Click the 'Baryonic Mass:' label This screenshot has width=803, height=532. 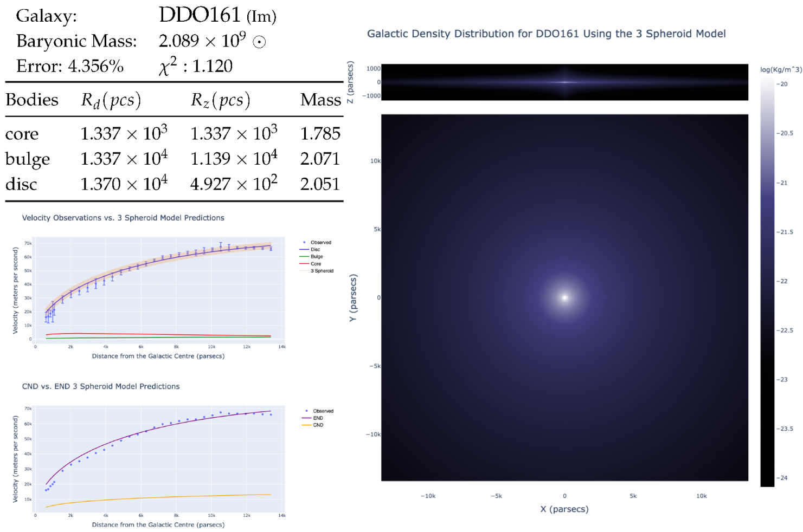pos(76,41)
